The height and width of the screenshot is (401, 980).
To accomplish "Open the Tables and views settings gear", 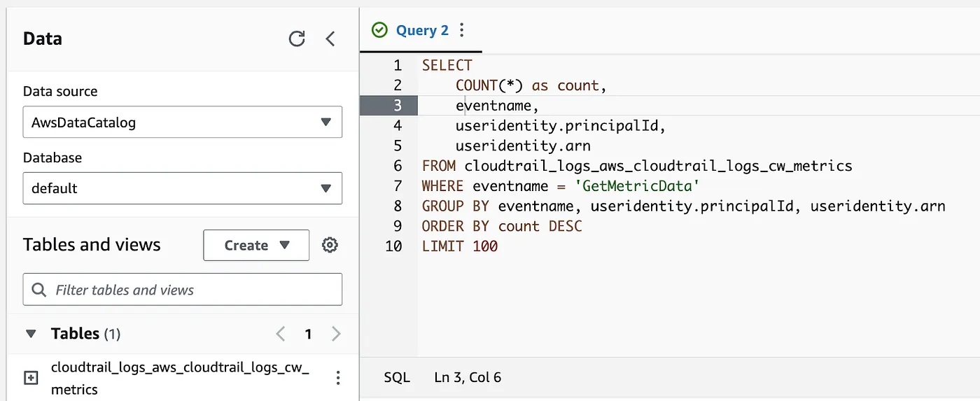I will tap(330, 245).
